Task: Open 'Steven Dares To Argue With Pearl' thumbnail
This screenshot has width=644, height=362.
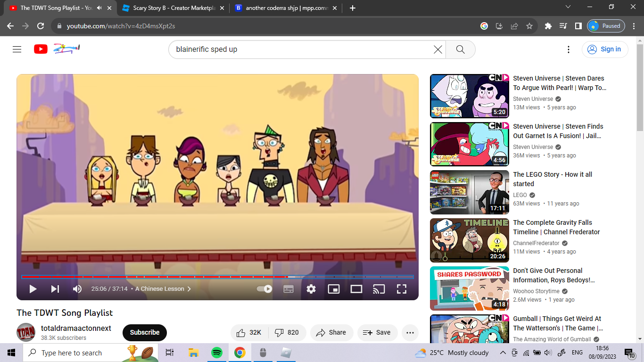Action: [x=470, y=96]
